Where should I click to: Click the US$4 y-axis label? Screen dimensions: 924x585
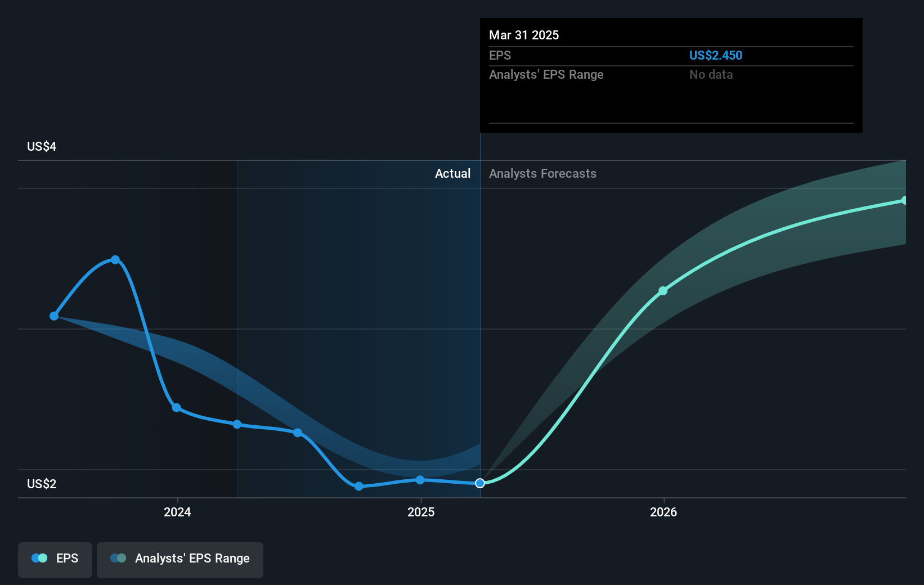pos(42,146)
